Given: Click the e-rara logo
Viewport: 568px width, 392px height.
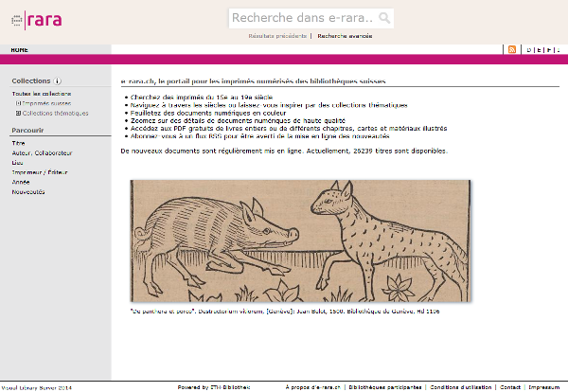Looking at the screenshot, I should [37, 20].
